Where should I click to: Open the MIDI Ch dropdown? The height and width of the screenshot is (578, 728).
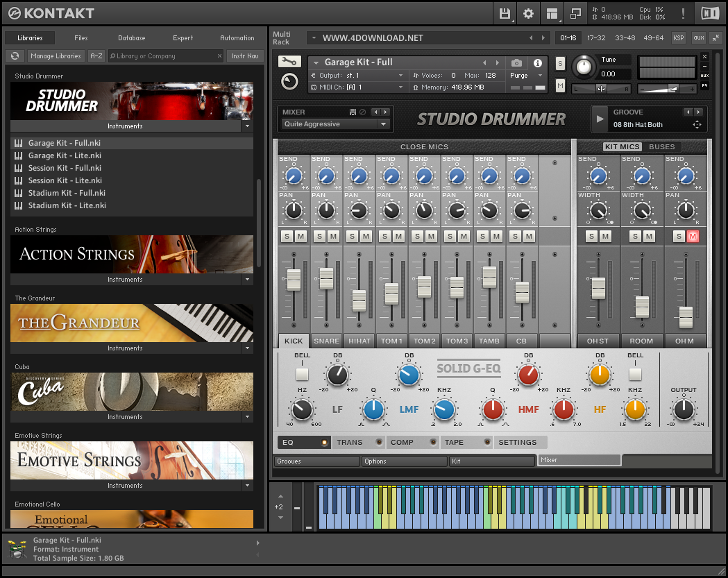coord(356,87)
